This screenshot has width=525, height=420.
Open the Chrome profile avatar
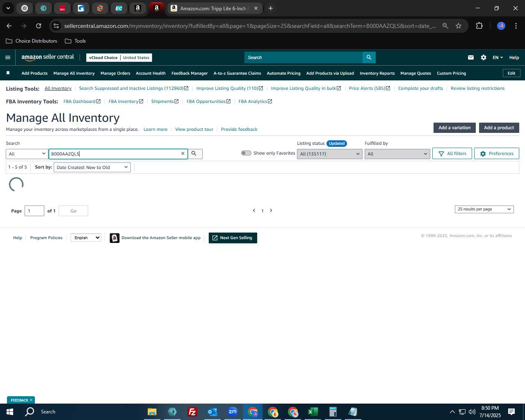(501, 26)
